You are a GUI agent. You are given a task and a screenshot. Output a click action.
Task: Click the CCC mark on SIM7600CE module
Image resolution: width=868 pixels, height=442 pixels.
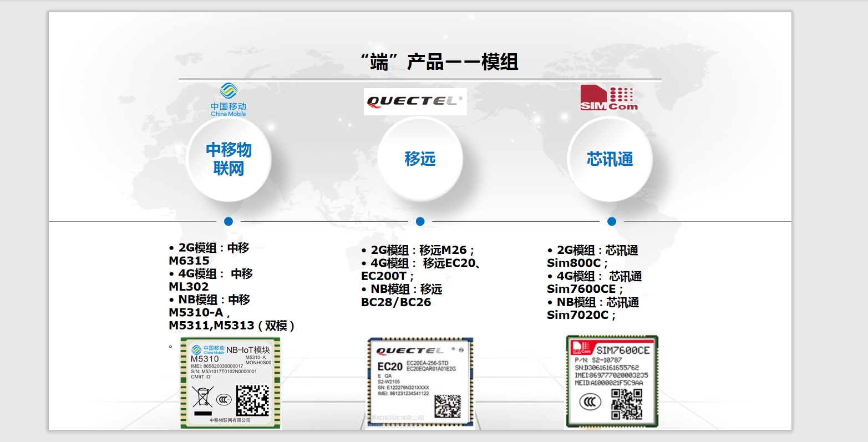pyautogui.click(x=590, y=401)
